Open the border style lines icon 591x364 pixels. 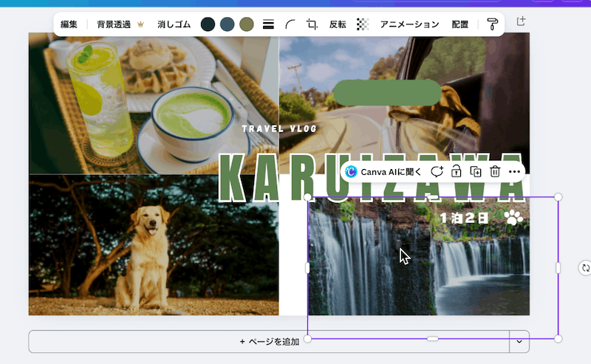(x=268, y=24)
